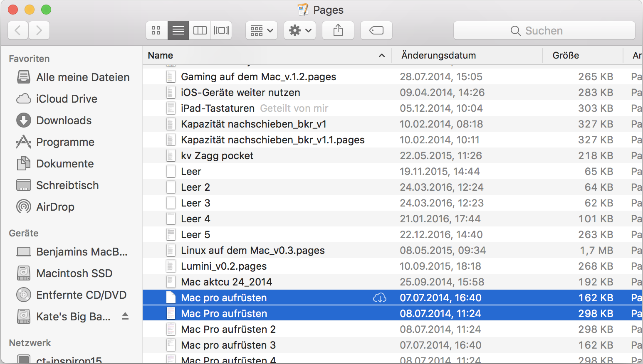Open AirDrop in the sidebar
This screenshot has width=643, height=364.
pos(55,207)
